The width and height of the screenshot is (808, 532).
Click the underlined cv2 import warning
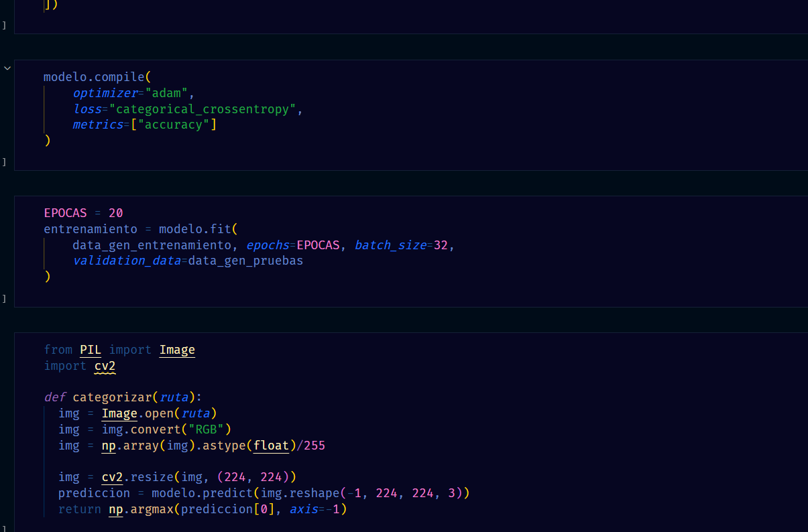pyautogui.click(x=105, y=366)
